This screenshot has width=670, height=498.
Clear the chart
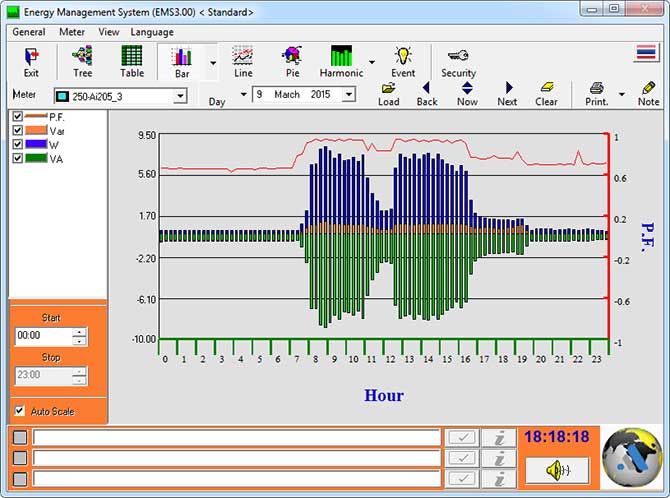click(546, 94)
